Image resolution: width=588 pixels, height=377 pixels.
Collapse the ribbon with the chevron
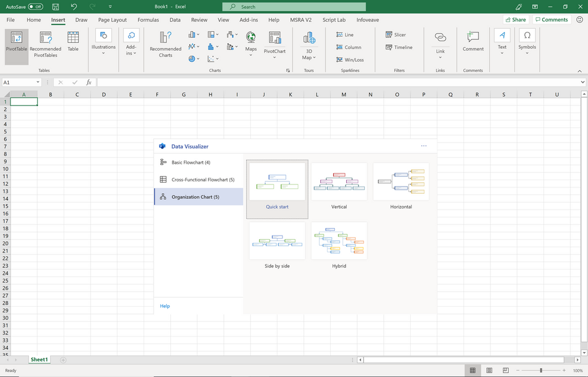(580, 70)
